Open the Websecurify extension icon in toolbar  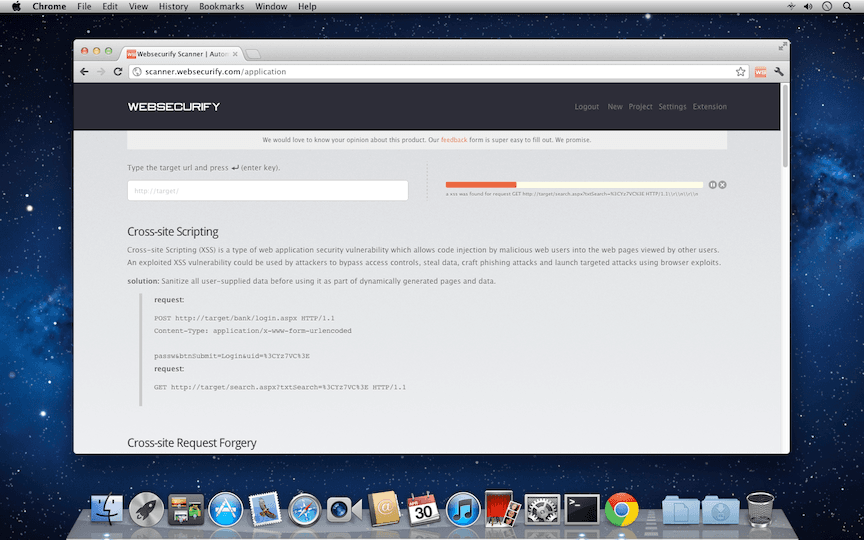click(x=760, y=72)
